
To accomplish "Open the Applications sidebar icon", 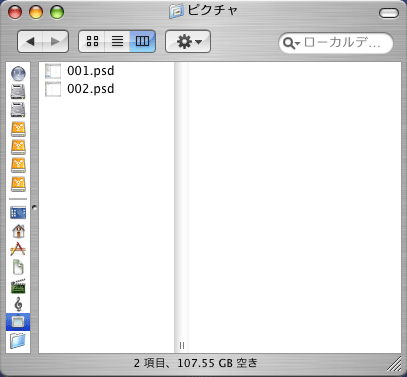I will (x=18, y=249).
